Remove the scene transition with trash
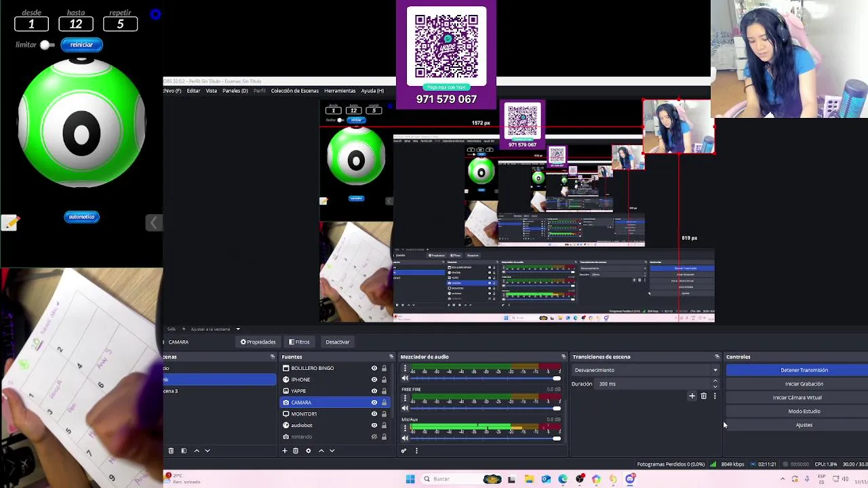868x488 pixels. tap(703, 396)
